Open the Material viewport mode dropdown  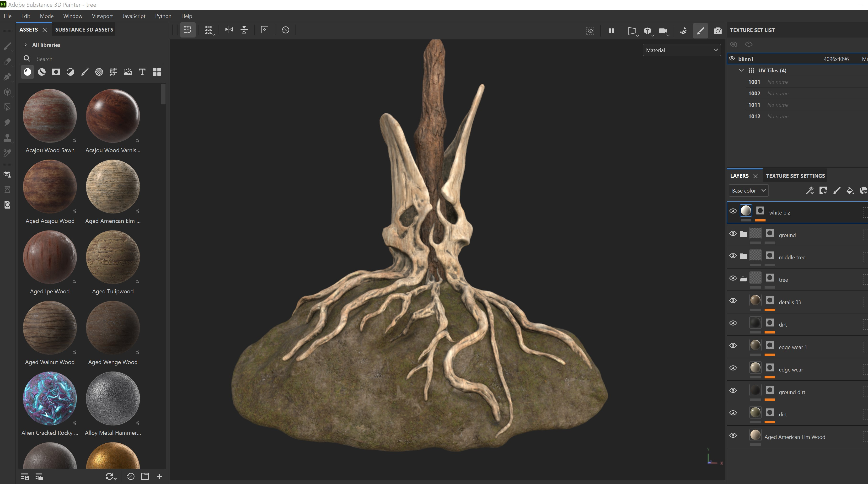click(681, 50)
